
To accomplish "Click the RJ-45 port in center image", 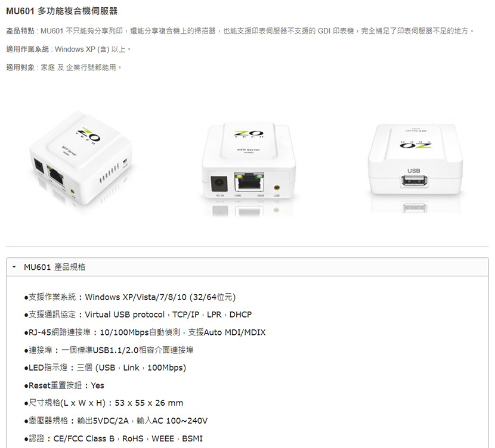I will click(249, 182).
